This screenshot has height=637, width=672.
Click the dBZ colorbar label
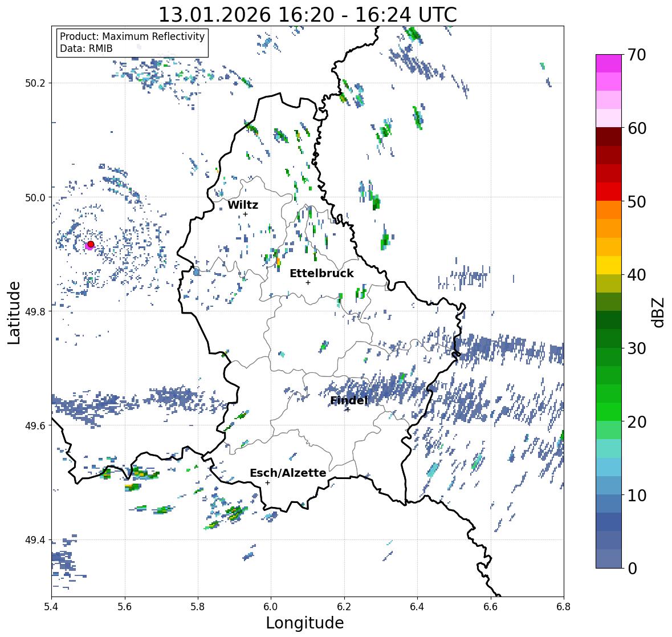[x=659, y=313]
